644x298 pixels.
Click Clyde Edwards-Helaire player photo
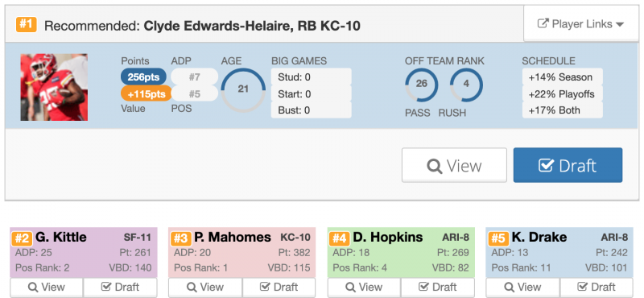[54, 87]
